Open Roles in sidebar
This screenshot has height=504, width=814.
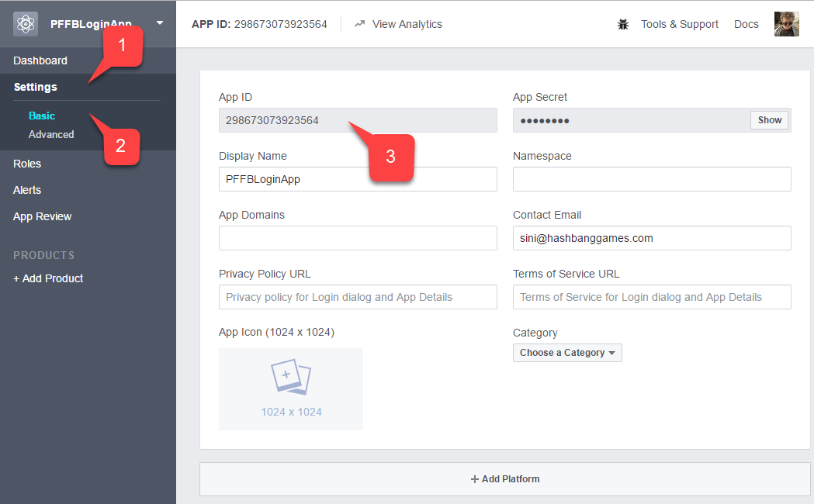(27, 164)
